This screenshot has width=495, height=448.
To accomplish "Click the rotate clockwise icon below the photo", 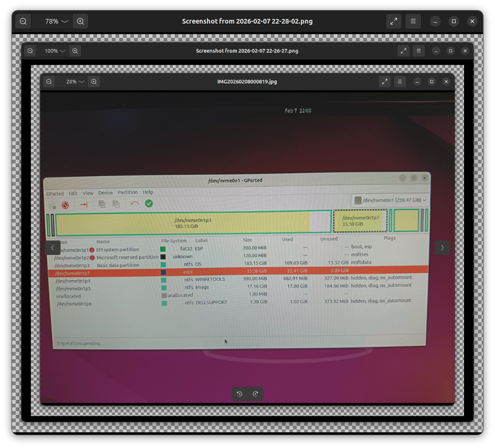I will pos(255,394).
